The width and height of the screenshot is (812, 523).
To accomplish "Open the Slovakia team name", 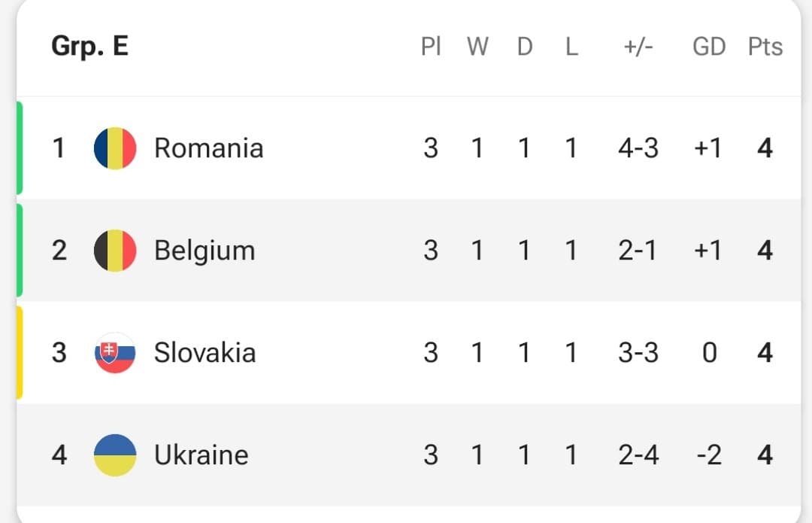I will [205, 353].
